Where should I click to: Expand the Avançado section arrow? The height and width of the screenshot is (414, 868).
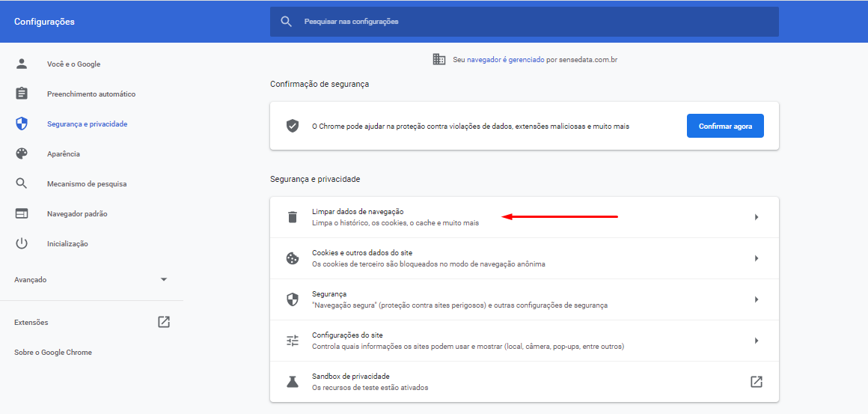[x=164, y=279]
